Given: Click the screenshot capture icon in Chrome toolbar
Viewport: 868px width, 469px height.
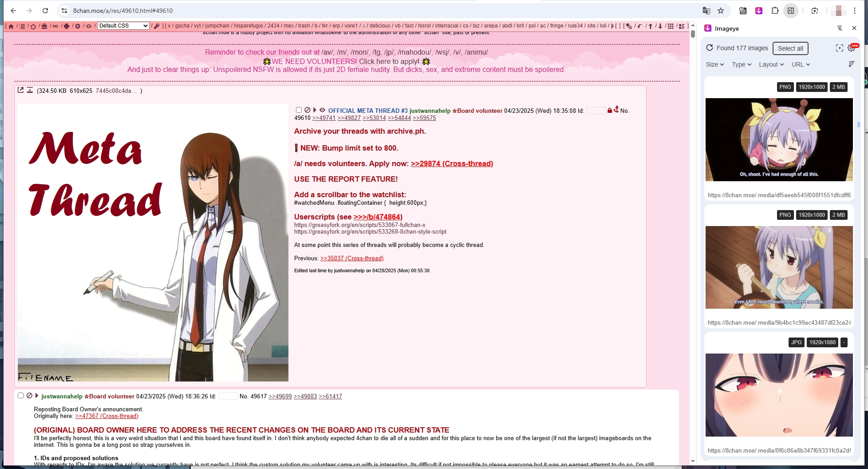Looking at the screenshot, I should point(815,11).
